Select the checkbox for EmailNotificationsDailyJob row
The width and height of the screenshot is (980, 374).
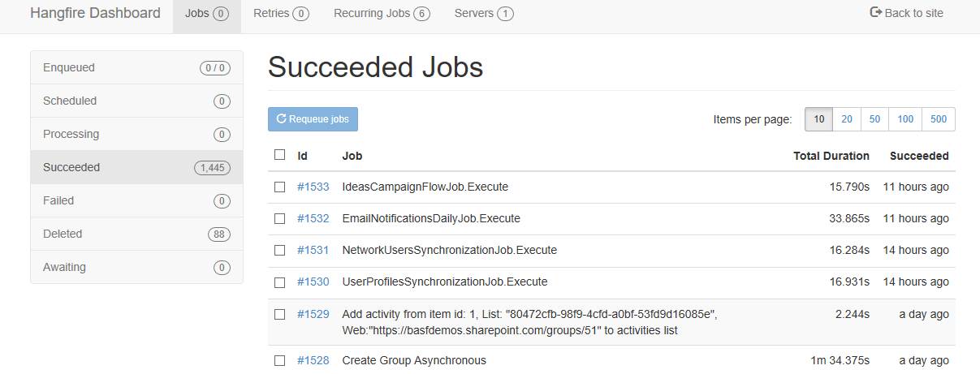coord(279,219)
